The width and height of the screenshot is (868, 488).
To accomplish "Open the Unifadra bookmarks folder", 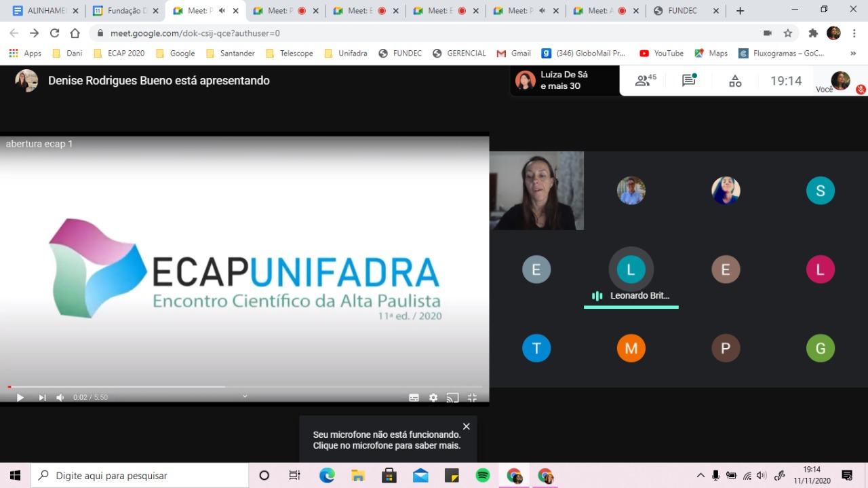I will [346, 53].
